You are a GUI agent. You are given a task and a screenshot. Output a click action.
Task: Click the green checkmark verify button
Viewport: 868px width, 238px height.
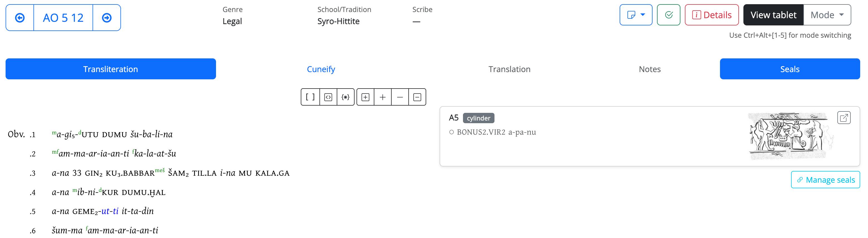(x=669, y=15)
